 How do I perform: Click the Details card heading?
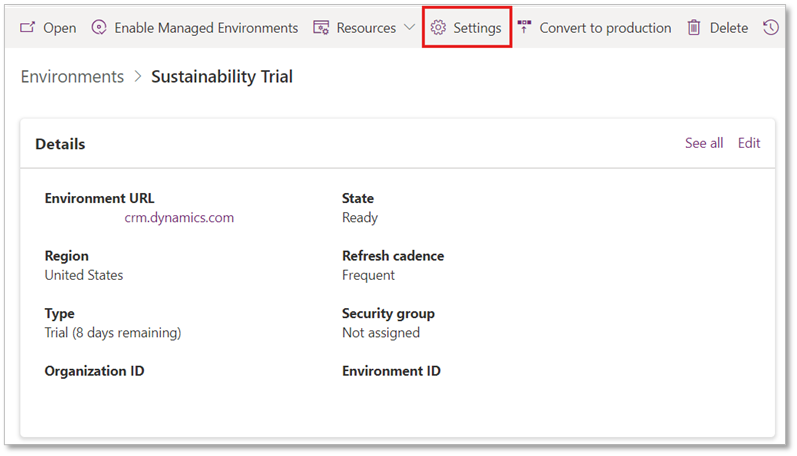click(60, 144)
